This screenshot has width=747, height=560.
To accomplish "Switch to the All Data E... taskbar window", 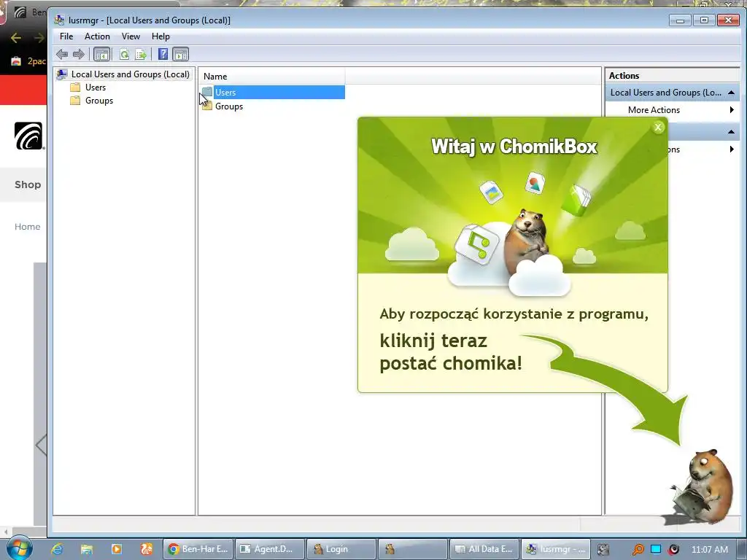I will click(484, 549).
